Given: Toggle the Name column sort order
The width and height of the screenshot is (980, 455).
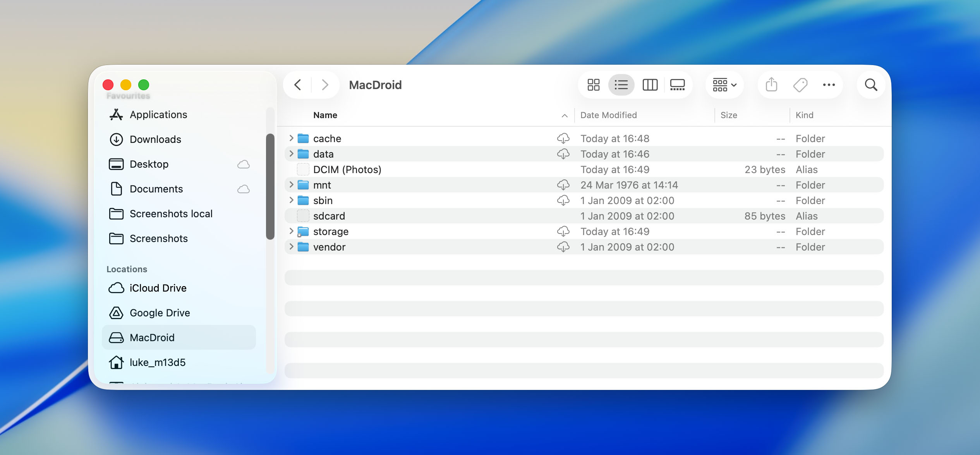Looking at the screenshot, I should tap(564, 115).
